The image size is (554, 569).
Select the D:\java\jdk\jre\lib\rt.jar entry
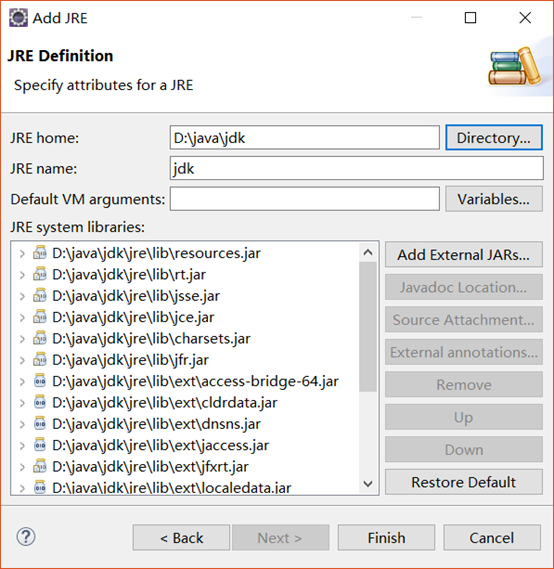pos(129,275)
